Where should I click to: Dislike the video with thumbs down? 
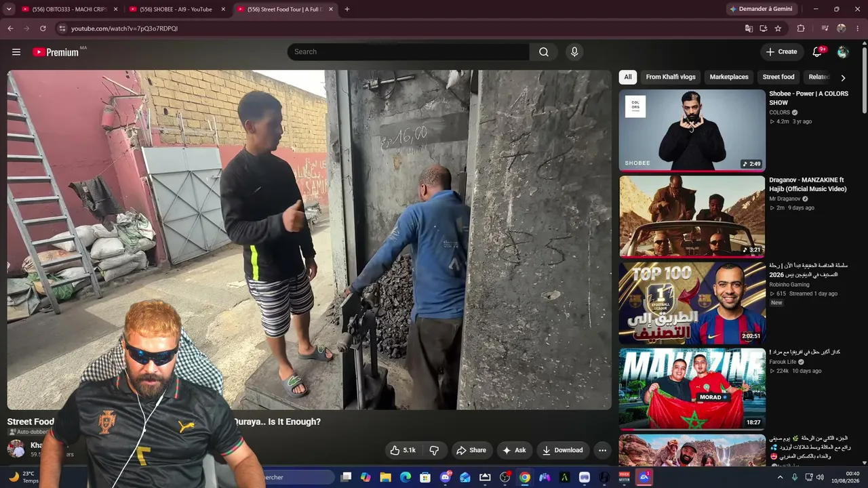click(434, 450)
